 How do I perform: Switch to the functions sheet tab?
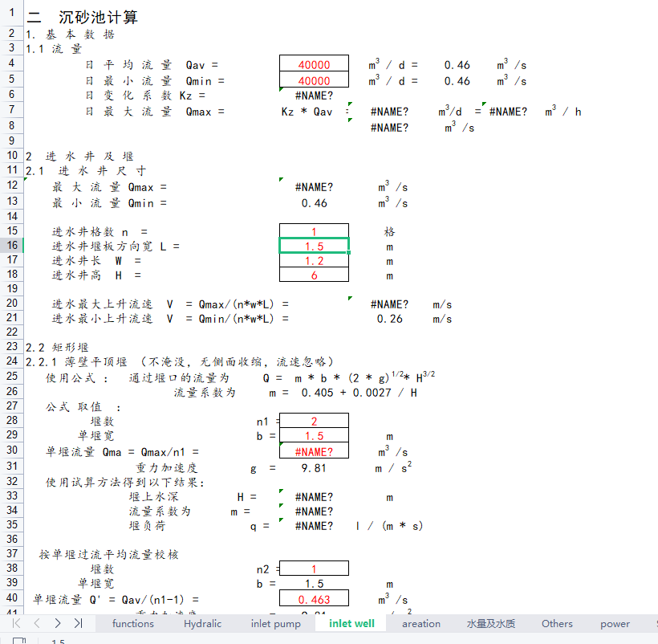(133, 623)
